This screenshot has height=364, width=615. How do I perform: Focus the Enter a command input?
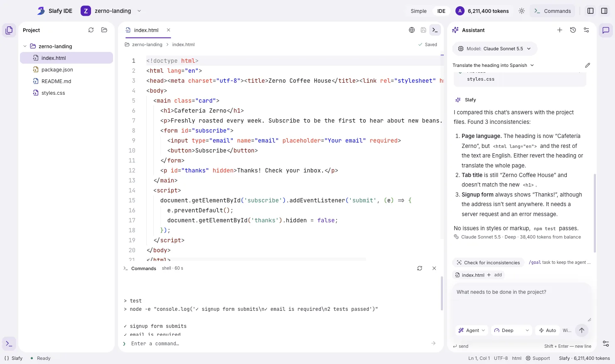coord(278,344)
